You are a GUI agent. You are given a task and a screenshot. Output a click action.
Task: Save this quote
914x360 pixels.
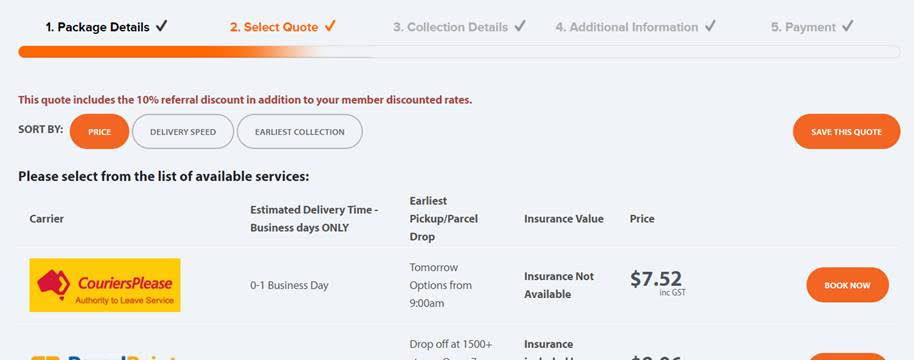pyautogui.click(x=846, y=132)
